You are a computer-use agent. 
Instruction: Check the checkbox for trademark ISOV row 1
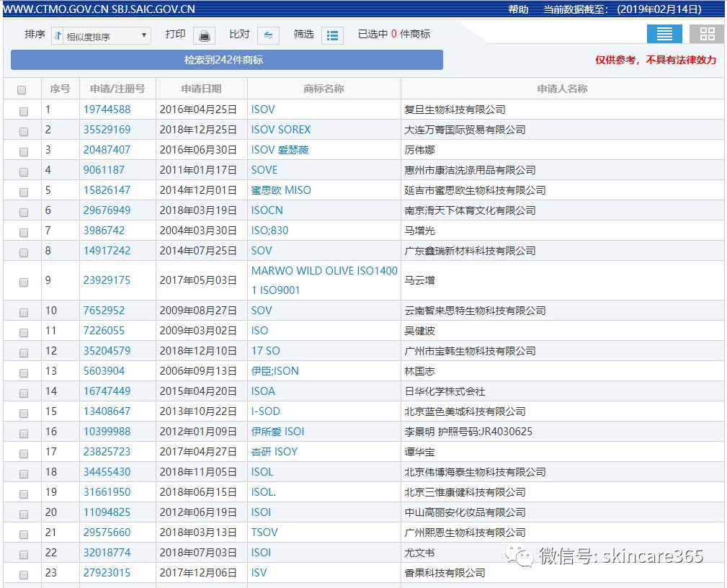tap(22, 111)
